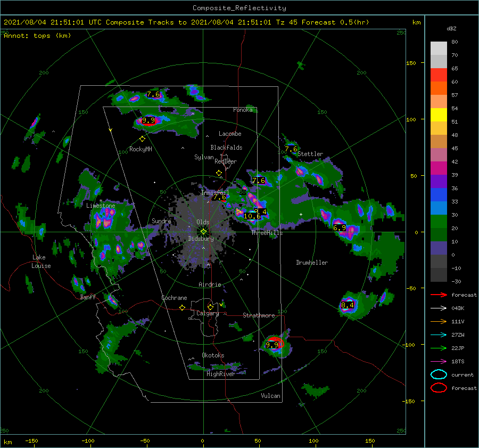The image size is (479, 448).
Task: Click the Stettler city label
Action: [310, 154]
